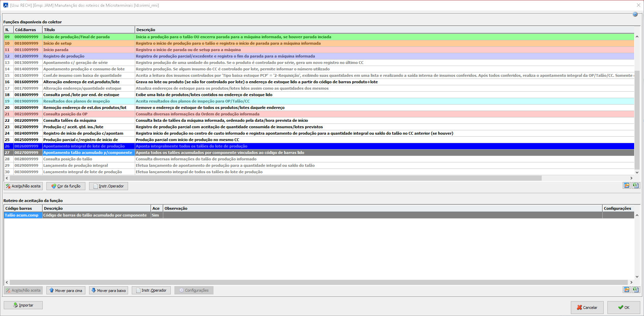Open Cor da função color picker

coord(66,186)
